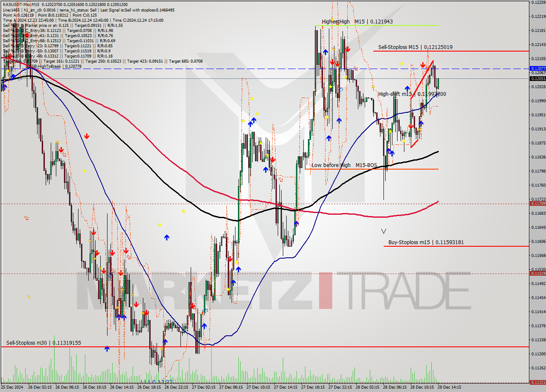The image size is (546, 392).
Task: Select the Low before High M15-BOS label
Action: point(344,165)
